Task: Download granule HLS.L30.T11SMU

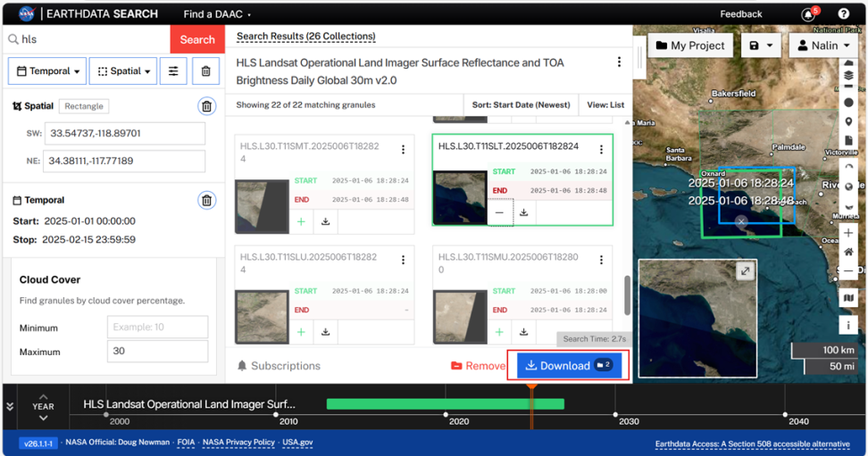Action: tap(523, 332)
